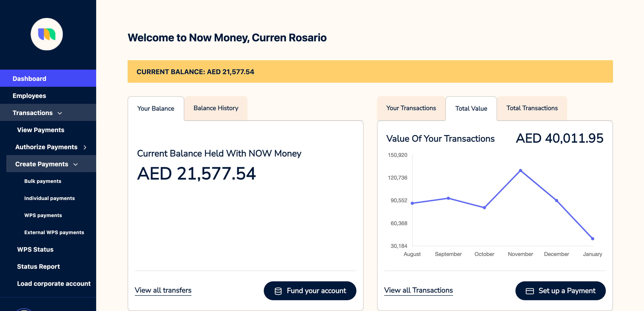The height and width of the screenshot is (311, 644).
Task: Click the Transactions menu label
Action: 33,113
